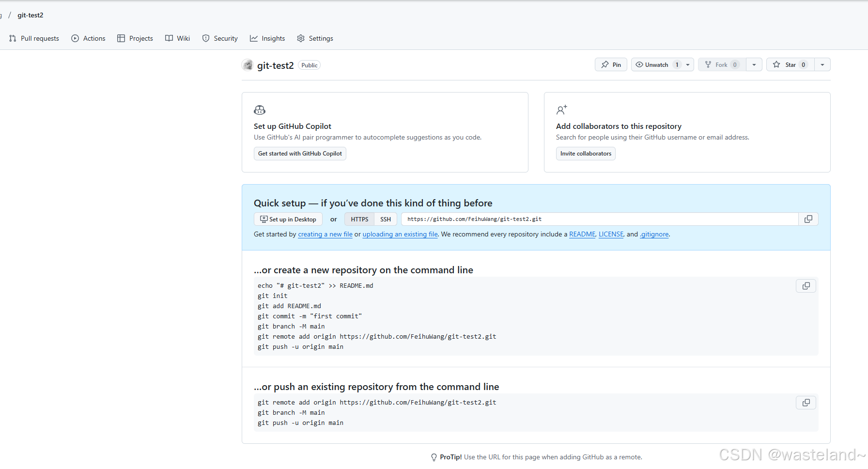The height and width of the screenshot is (469, 868).
Task: Click the 'git init' command line
Action: coord(273,296)
